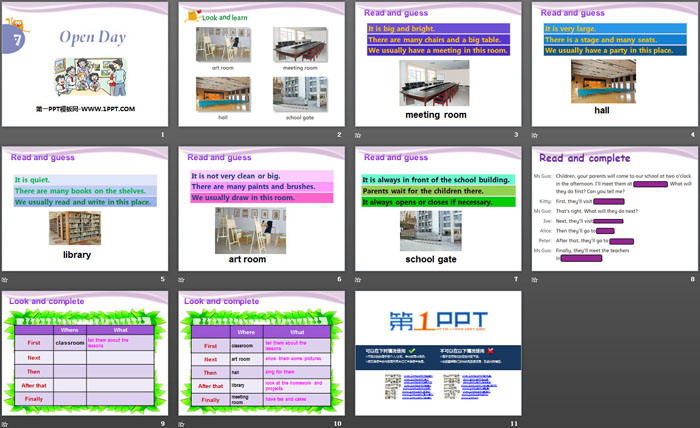The height and width of the screenshot is (428, 700).
Task: Click the slide number 11 label
Action: pos(514,424)
